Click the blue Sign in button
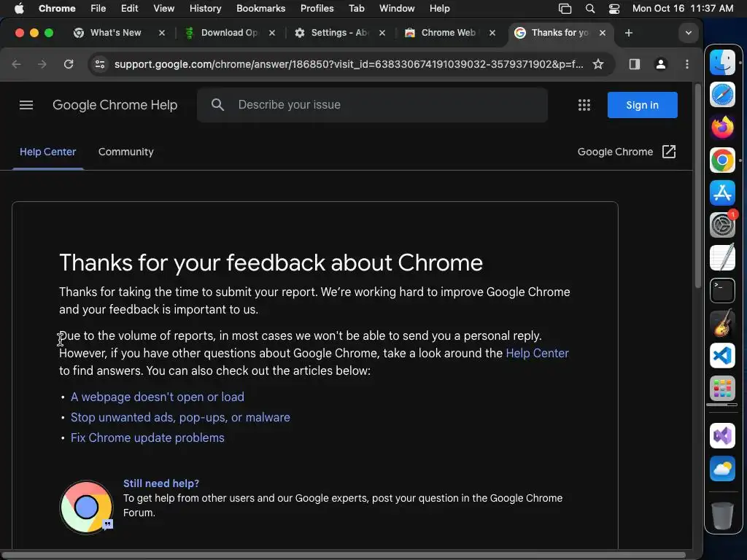 tap(642, 105)
